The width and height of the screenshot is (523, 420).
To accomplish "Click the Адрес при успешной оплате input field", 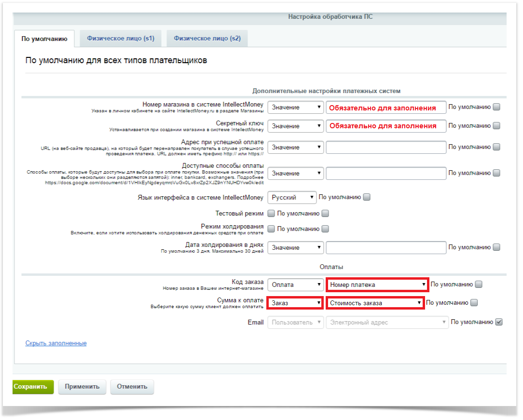I will (x=385, y=147).
